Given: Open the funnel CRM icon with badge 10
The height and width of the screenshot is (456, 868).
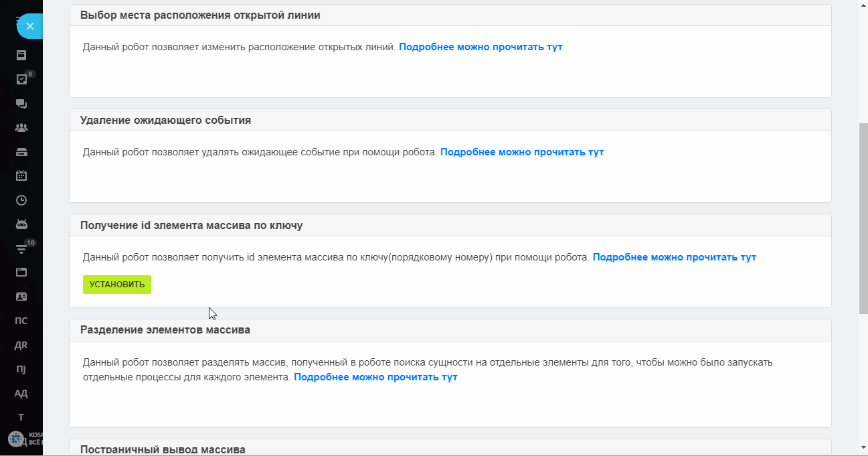Looking at the screenshot, I should pos(21,248).
